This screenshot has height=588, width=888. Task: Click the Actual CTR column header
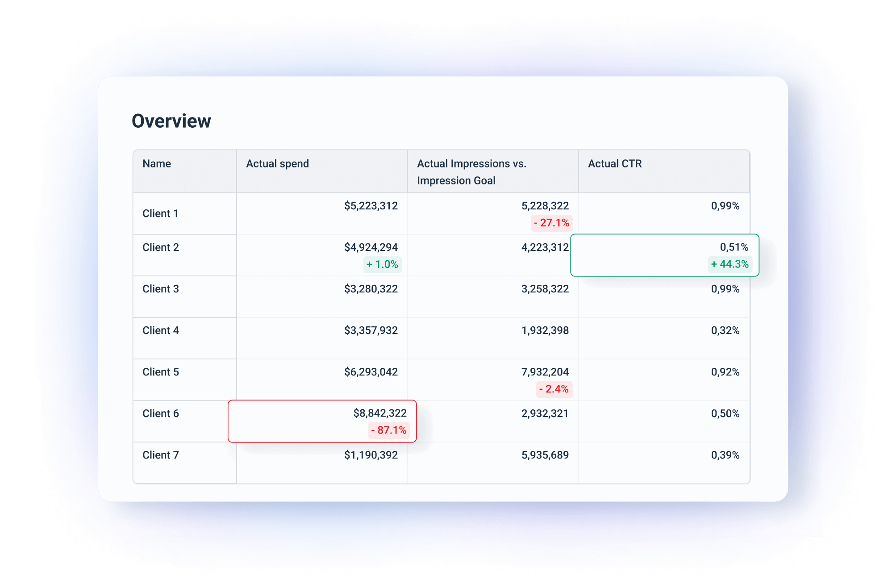tap(614, 163)
